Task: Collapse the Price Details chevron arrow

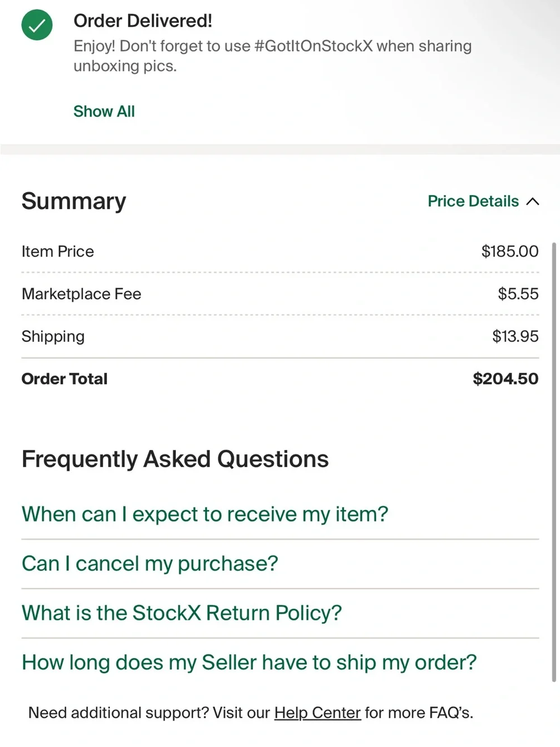Action: pyautogui.click(x=533, y=201)
